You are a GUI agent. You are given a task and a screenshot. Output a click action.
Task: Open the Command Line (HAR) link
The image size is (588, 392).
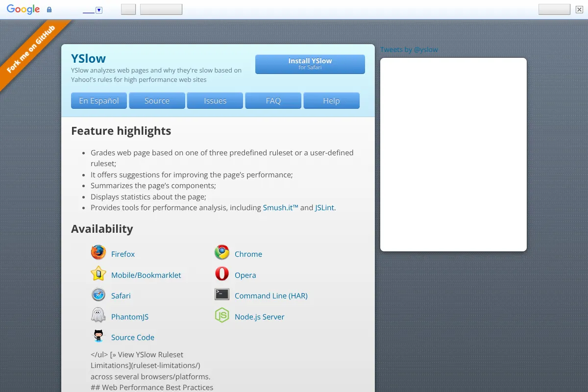coord(271,295)
